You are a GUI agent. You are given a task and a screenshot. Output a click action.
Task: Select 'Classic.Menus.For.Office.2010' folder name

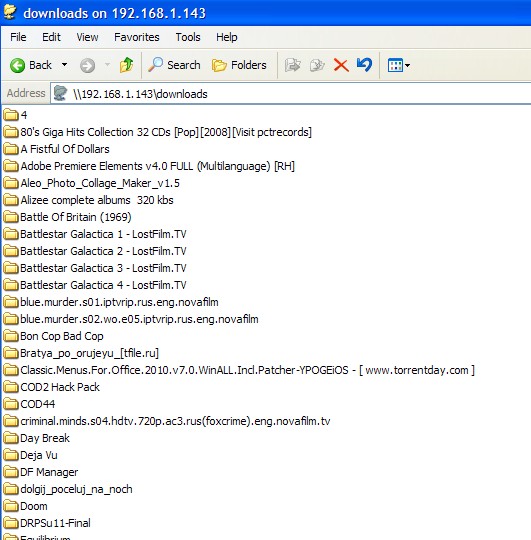247,370
